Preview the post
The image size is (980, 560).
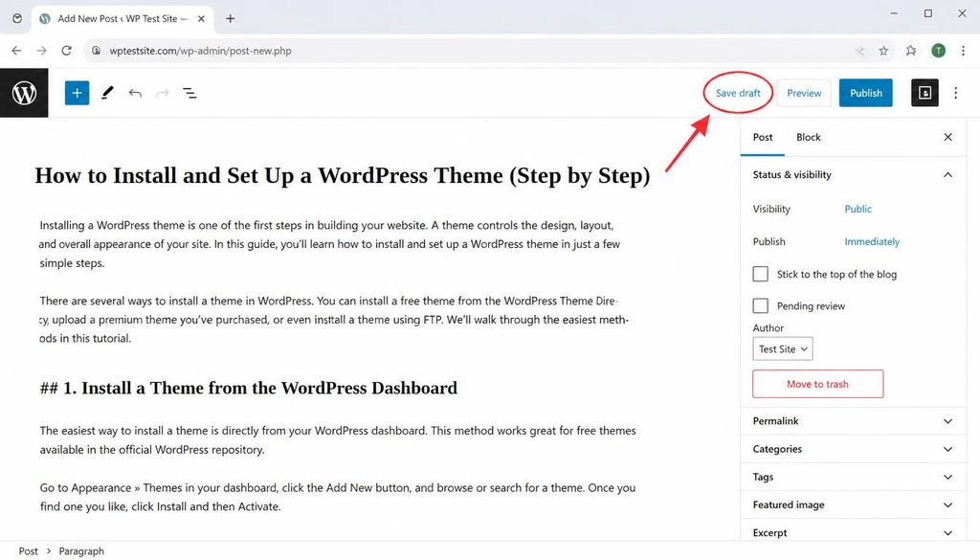pos(804,93)
